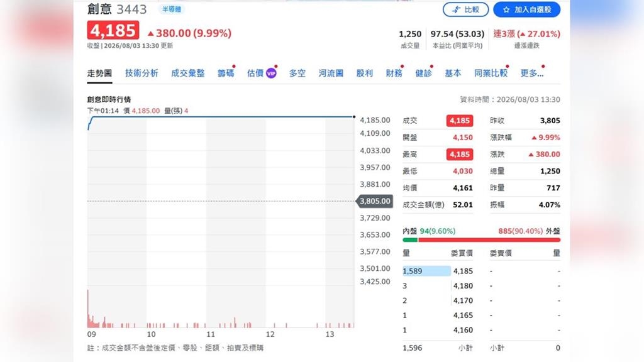Screen dimensions: 644x362
Task: Click the intraday price line chart area
Action: click(x=221, y=201)
